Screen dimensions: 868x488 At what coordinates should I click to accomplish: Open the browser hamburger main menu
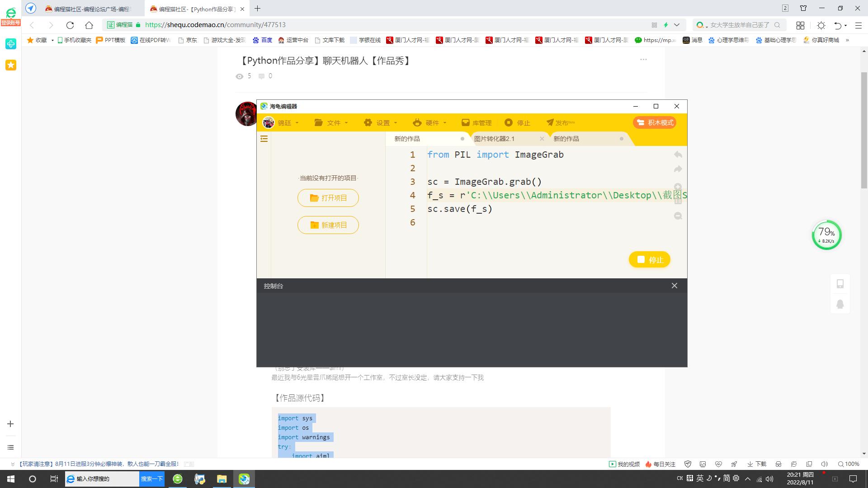(859, 25)
